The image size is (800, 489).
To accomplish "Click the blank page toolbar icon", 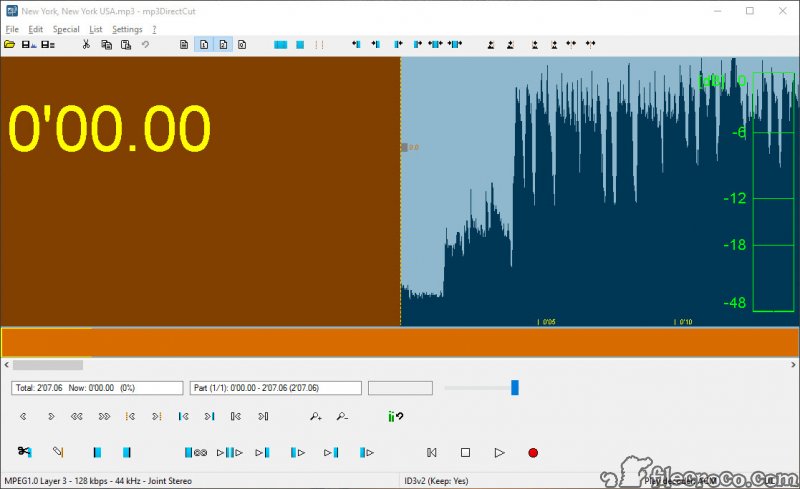I will coord(184,44).
